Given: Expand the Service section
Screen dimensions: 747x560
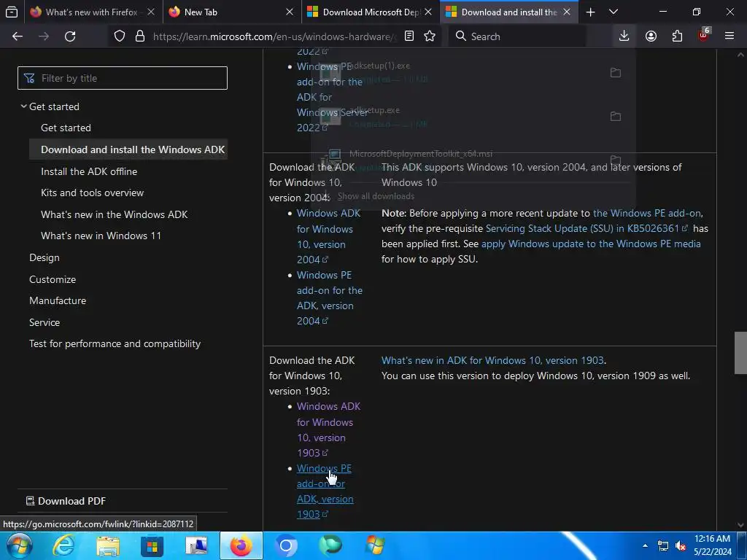Looking at the screenshot, I should (44, 322).
